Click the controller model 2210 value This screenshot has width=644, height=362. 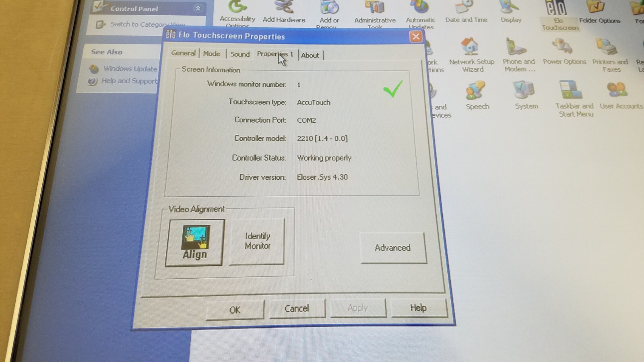coord(322,138)
